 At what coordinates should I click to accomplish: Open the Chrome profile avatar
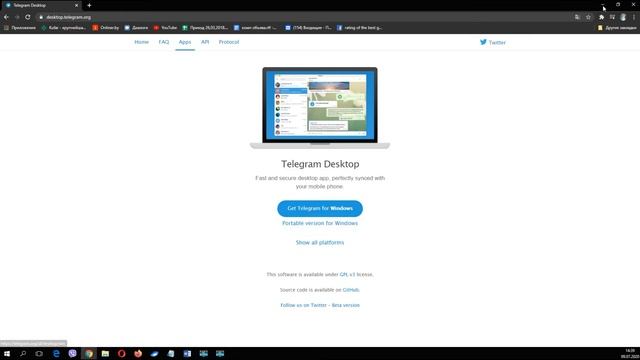point(623,17)
